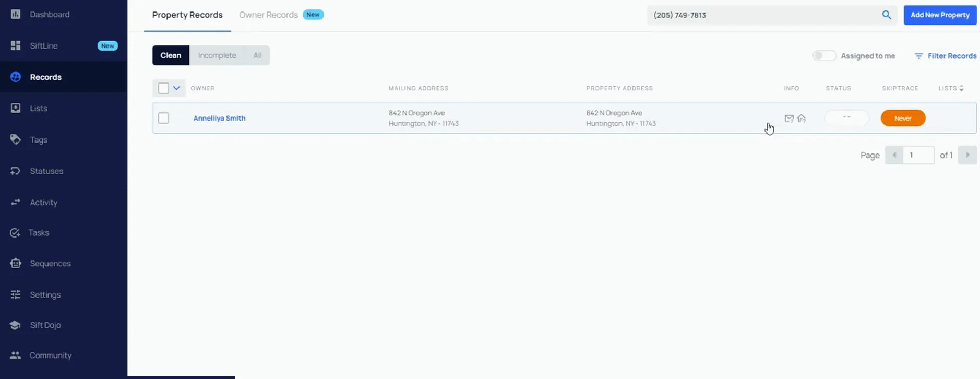Switch to Owner Records tab
This screenshot has height=379, width=980.
[268, 15]
